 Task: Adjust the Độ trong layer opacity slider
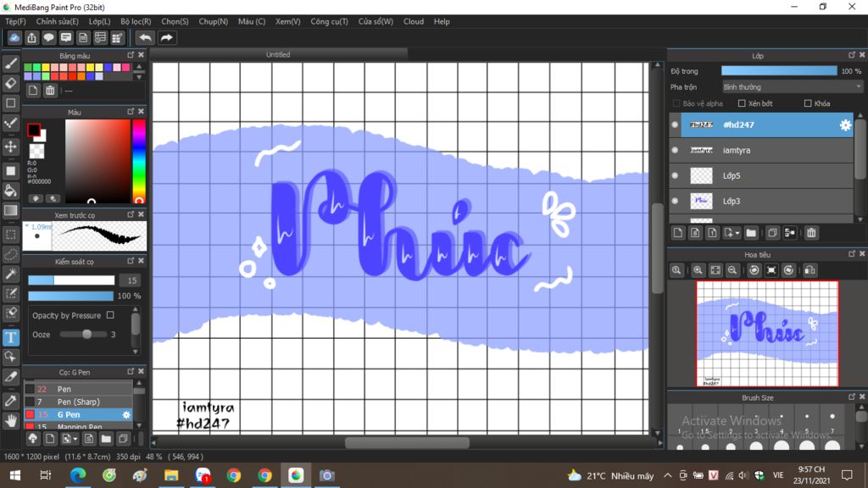(779, 71)
